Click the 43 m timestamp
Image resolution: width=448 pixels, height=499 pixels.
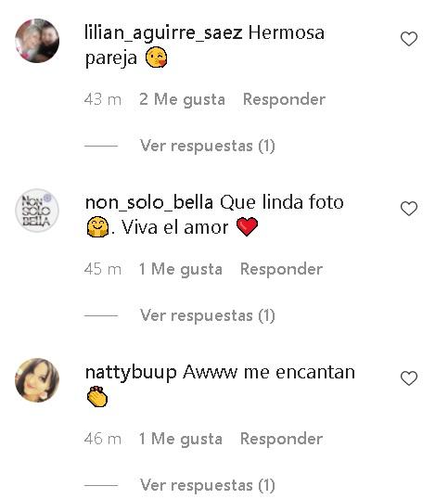pos(103,99)
